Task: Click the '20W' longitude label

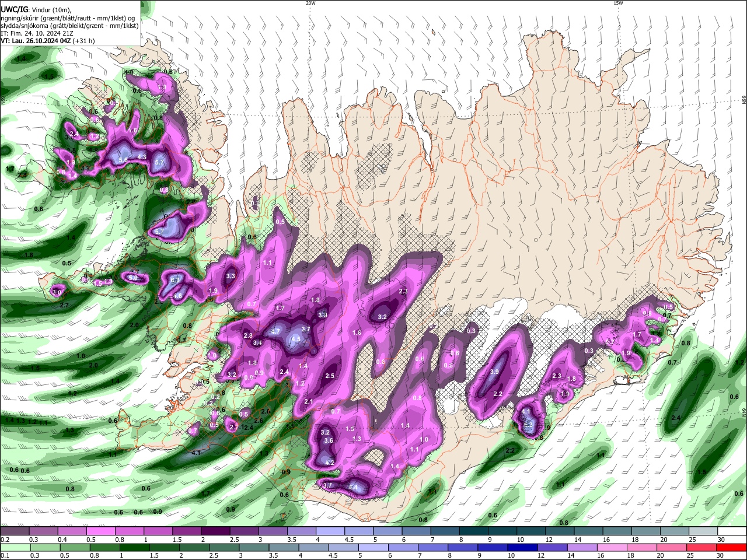Action: click(310, 3)
